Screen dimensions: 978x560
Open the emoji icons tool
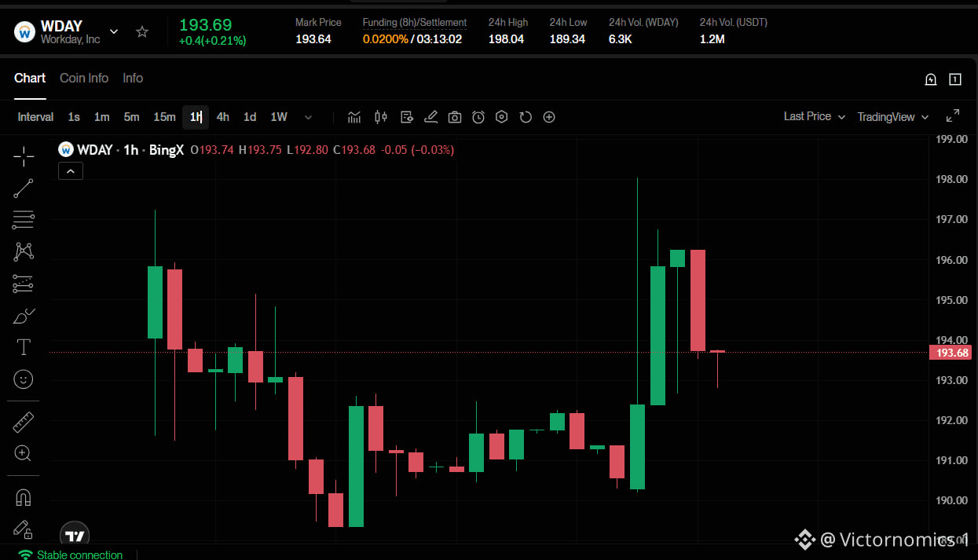pyautogui.click(x=24, y=379)
